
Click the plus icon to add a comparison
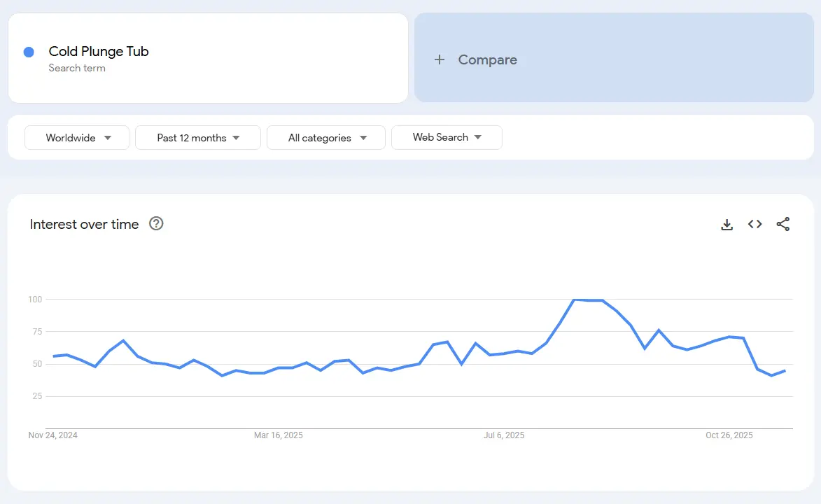click(x=440, y=59)
